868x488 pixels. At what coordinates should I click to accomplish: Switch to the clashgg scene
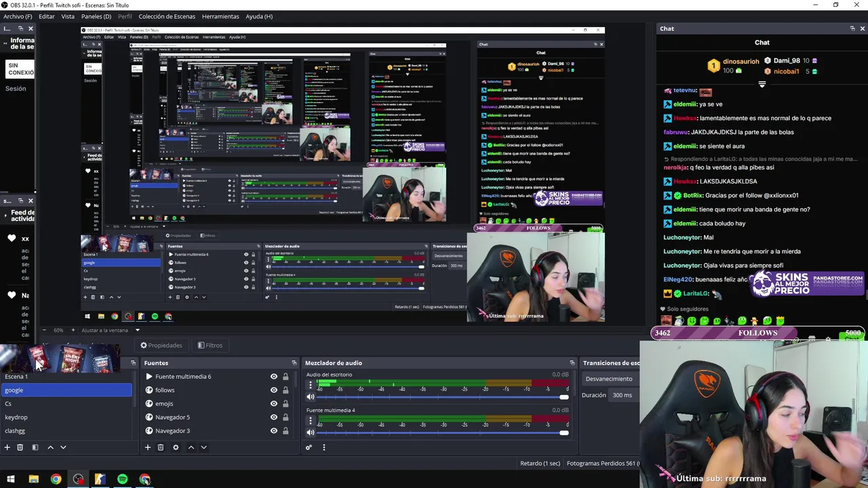pyautogui.click(x=66, y=431)
